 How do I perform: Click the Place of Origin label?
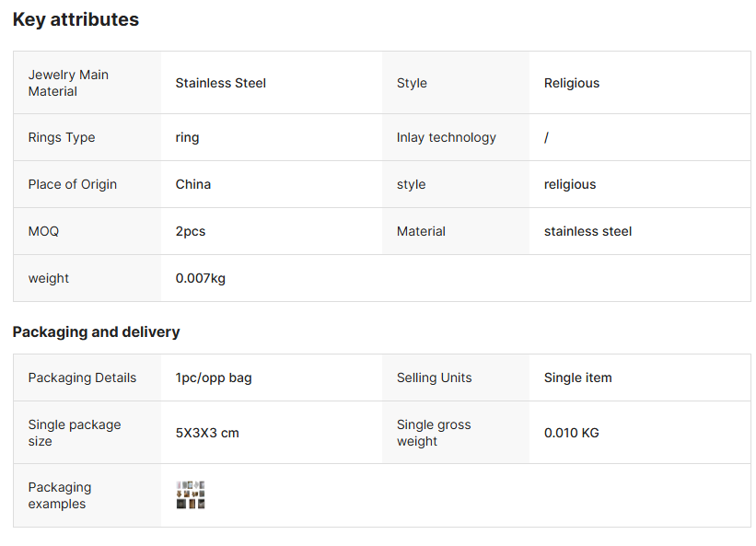(x=73, y=184)
